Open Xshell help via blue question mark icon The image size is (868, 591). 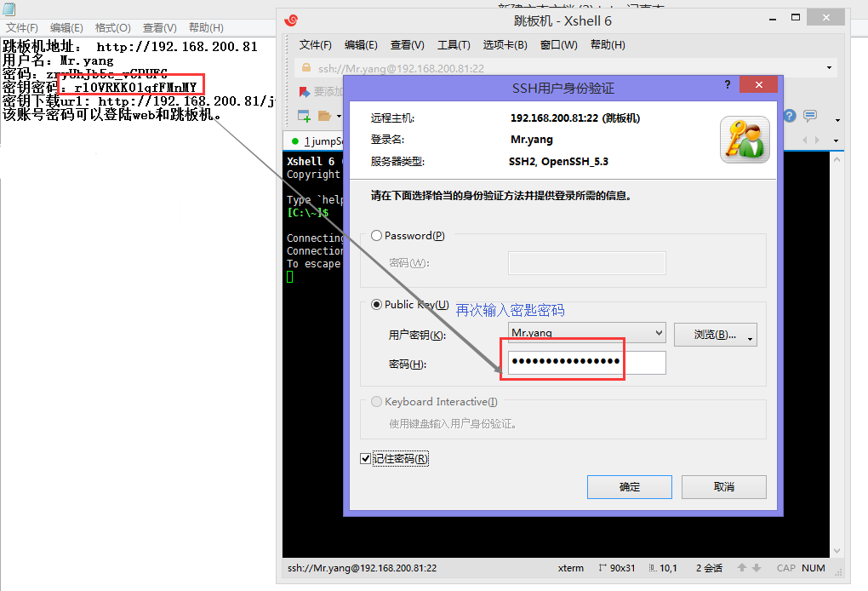pyautogui.click(x=790, y=116)
